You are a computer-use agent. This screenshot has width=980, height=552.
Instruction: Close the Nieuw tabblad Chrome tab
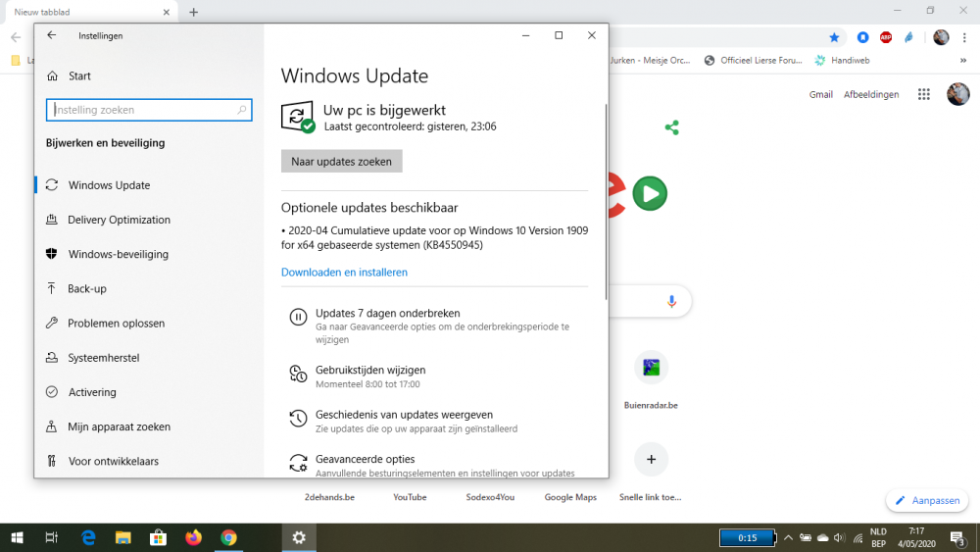coord(167,12)
